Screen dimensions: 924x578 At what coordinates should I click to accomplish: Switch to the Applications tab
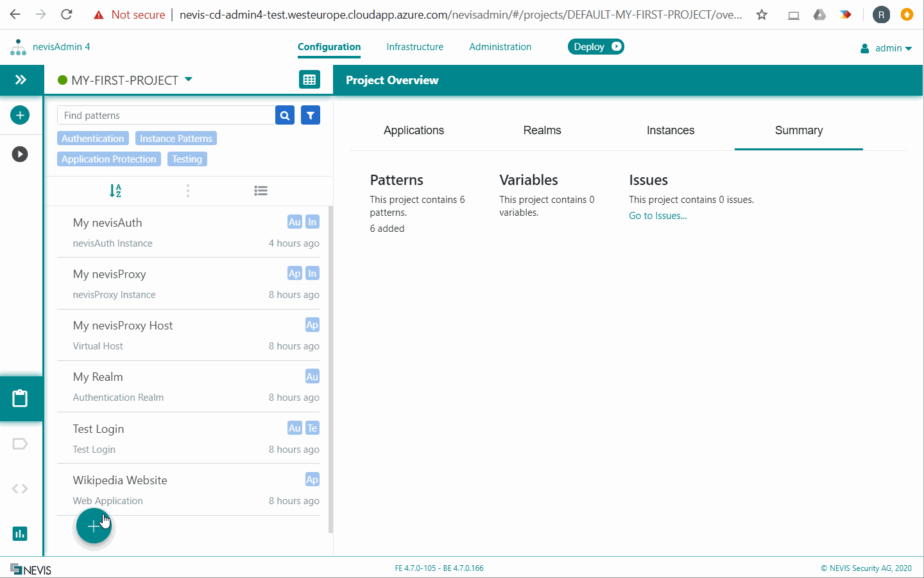point(414,130)
